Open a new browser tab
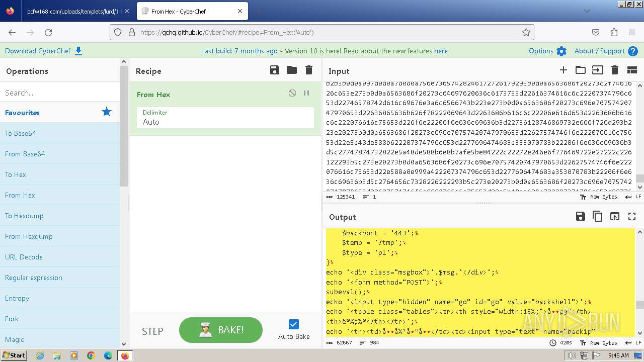Image resolution: width=644 pixels, height=362 pixels. [259, 11]
